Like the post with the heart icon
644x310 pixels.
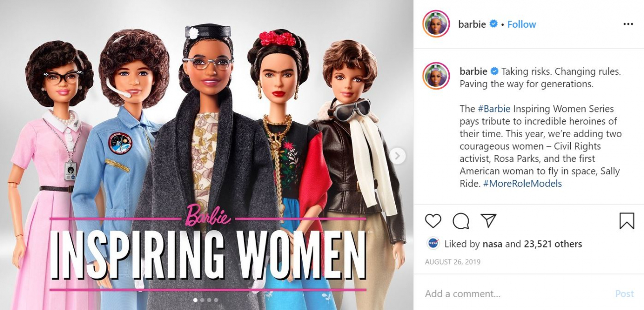click(x=433, y=220)
